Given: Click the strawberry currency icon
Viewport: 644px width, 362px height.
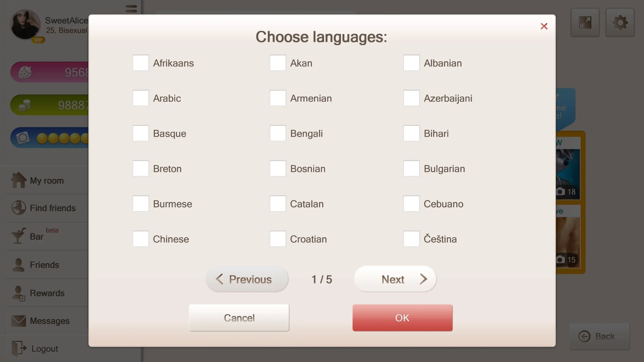Looking at the screenshot, I should click(x=25, y=72).
